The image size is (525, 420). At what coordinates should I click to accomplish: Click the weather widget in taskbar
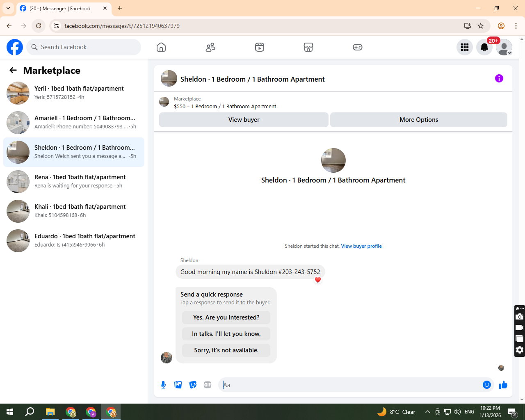(x=396, y=412)
